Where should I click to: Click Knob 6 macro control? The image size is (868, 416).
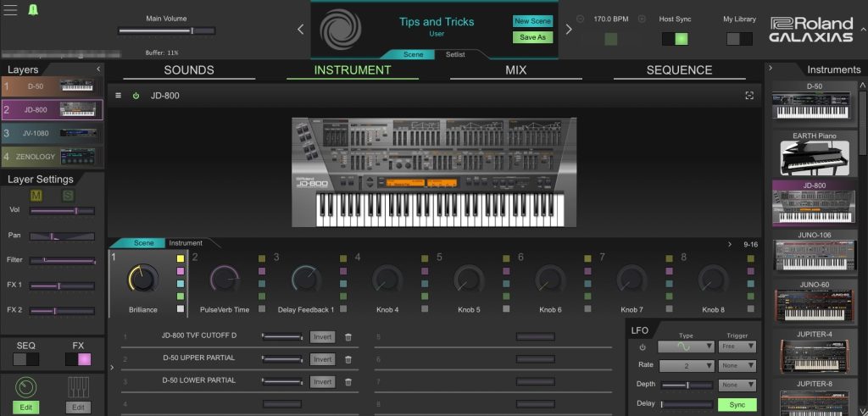click(x=550, y=279)
